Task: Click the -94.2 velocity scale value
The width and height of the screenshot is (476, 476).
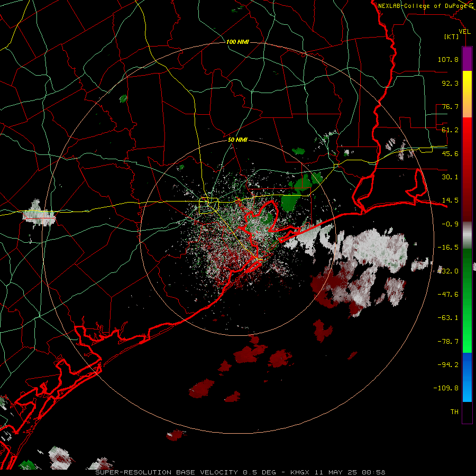Action: click(x=448, y=364)
